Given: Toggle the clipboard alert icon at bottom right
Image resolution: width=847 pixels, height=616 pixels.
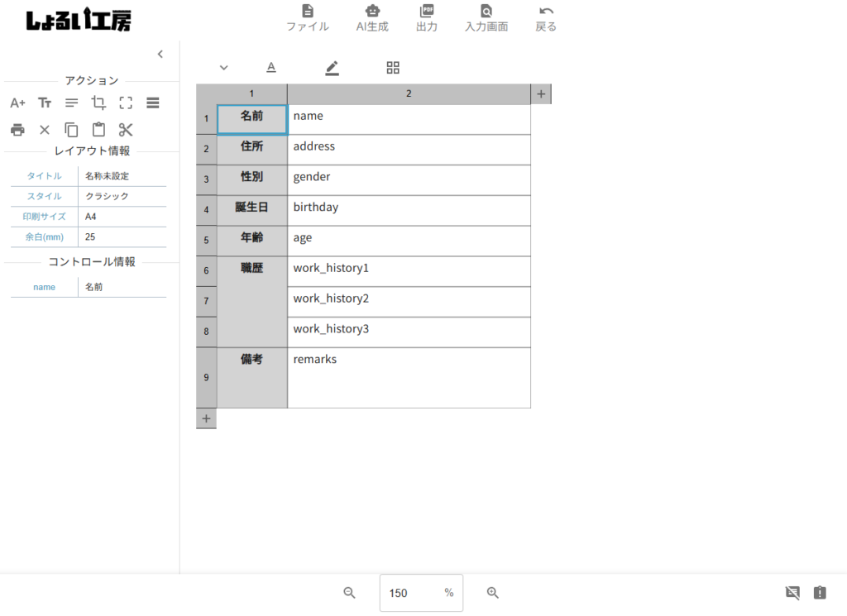Looking at the screenshot, I should pyautogui.click(x=819, y=592).
